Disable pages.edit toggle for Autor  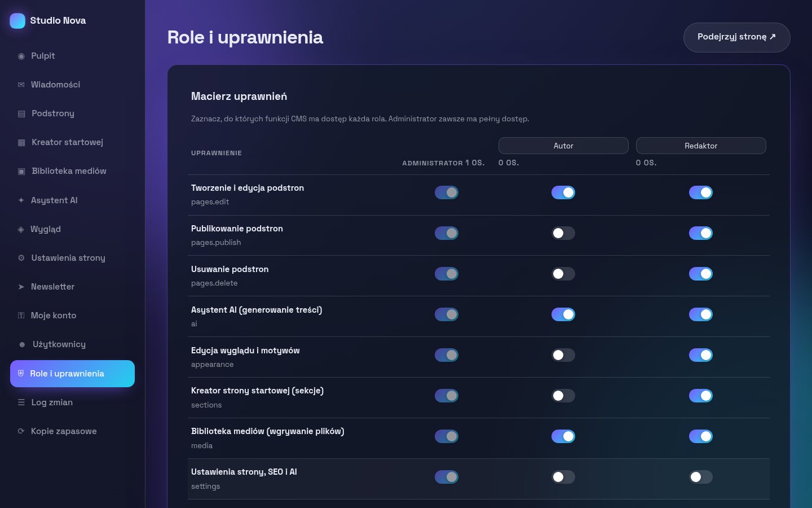563,192
